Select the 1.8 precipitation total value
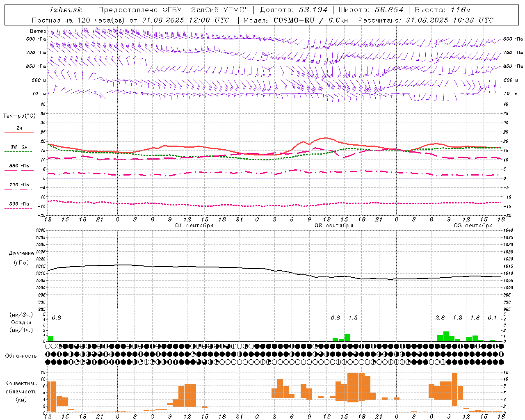The width and height of the screenshot is (525, 420). (x=475, y=317)
